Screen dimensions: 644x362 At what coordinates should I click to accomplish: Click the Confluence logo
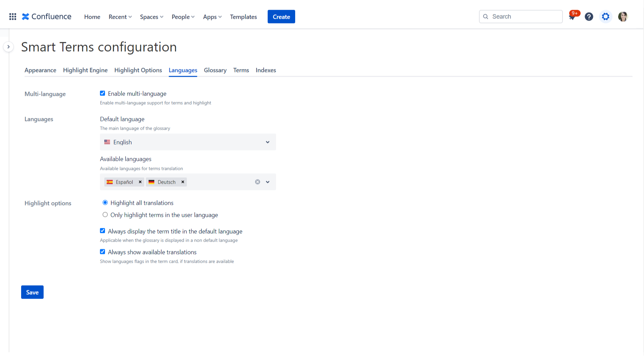46,16
